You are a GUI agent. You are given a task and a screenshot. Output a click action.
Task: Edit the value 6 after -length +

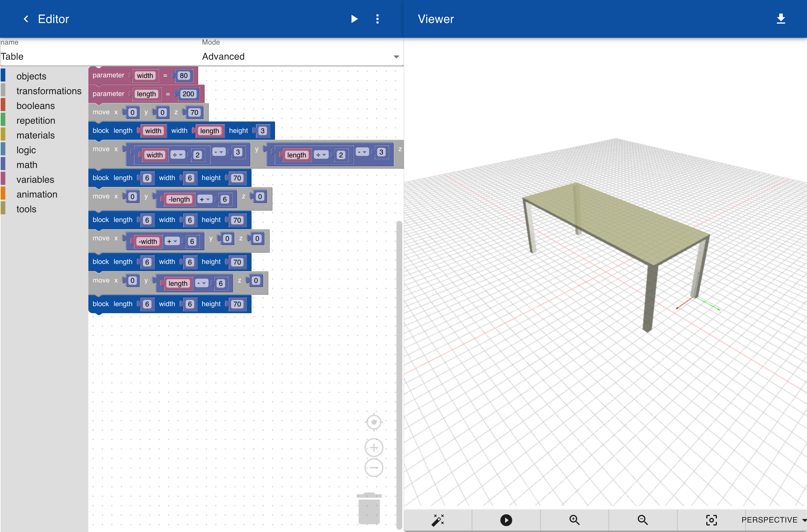(224, 199)
